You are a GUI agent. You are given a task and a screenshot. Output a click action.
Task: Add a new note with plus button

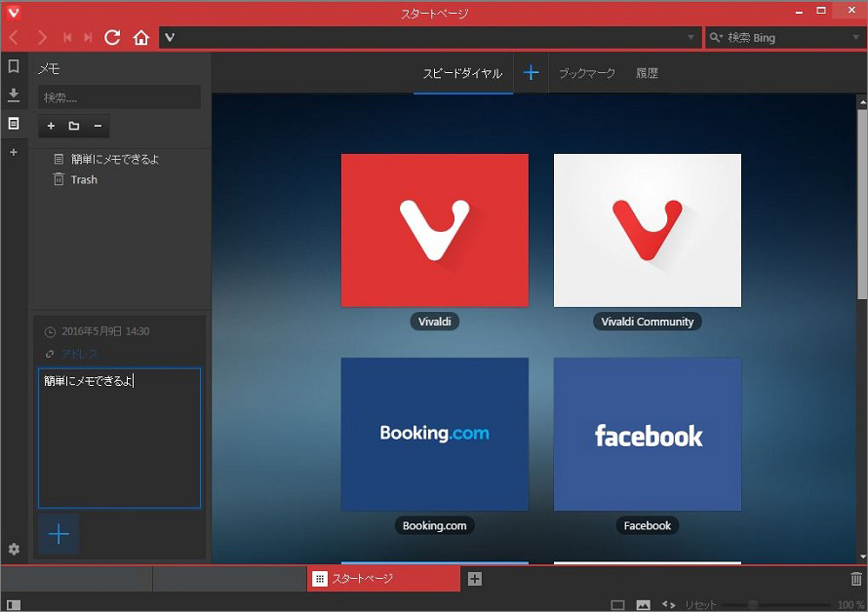51,126
